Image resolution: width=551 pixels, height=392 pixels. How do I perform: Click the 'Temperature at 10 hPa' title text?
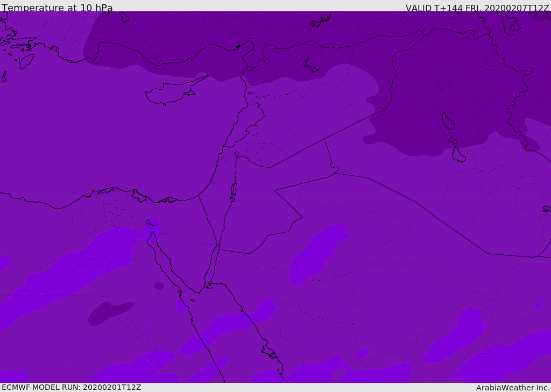pos(57,8)
